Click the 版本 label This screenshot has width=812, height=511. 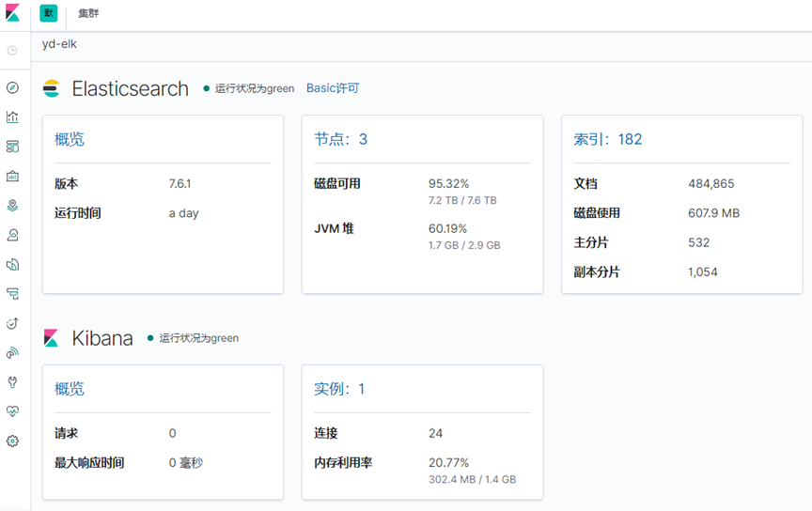tap(67, 184)
